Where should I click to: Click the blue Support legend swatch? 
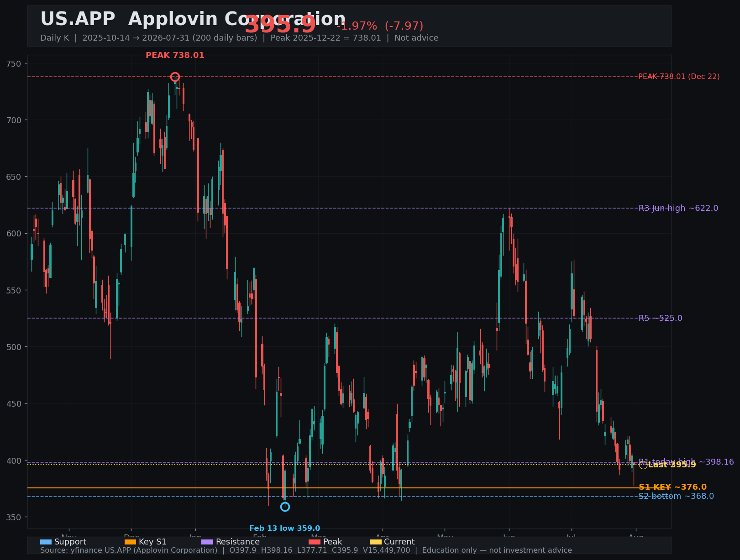46,542
